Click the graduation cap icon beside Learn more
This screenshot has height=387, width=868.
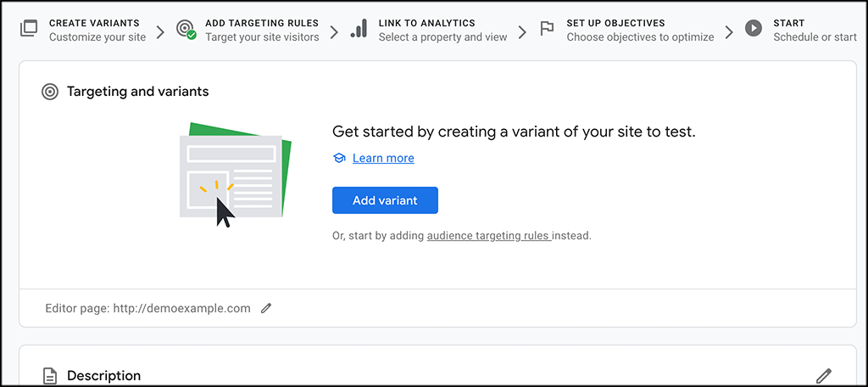[339, 158]
